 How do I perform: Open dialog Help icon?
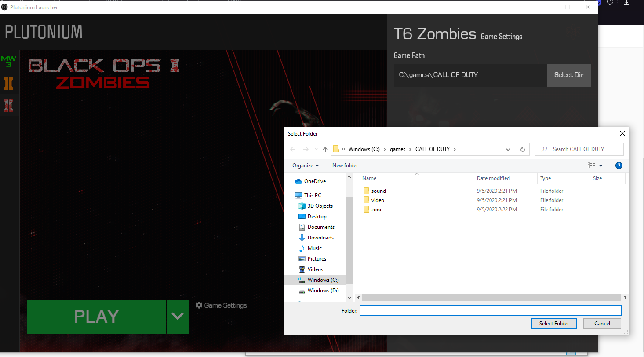(619, 166)
